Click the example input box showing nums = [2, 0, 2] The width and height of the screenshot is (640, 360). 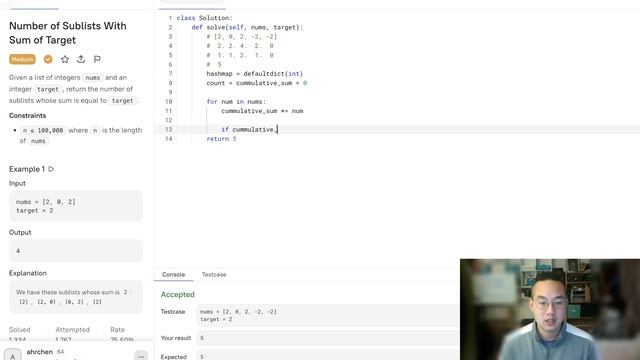point(76,206)
